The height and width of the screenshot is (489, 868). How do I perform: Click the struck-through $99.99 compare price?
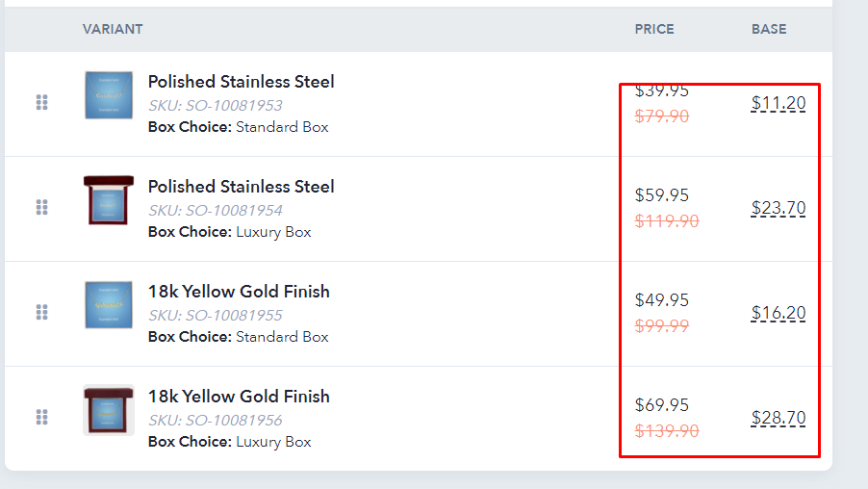click(661, 326)
